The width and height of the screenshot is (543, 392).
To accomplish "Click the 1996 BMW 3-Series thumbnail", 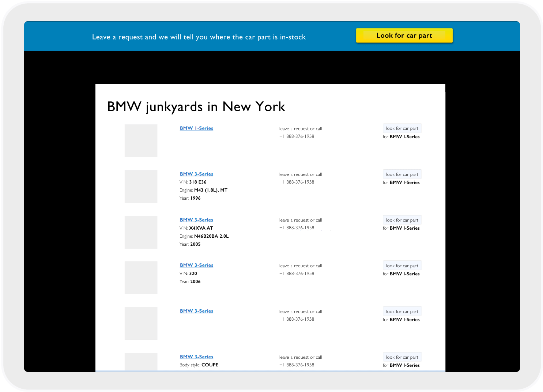I will 141,186.
